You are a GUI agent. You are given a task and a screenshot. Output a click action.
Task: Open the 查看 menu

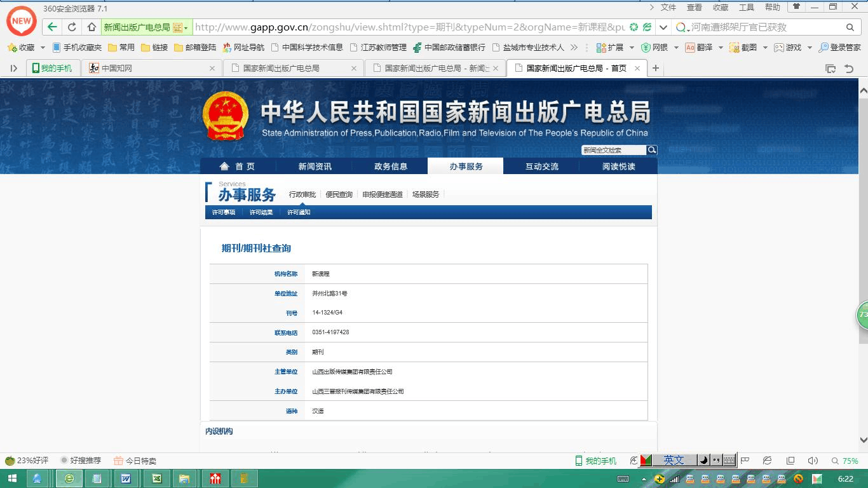tap(695, 8)
